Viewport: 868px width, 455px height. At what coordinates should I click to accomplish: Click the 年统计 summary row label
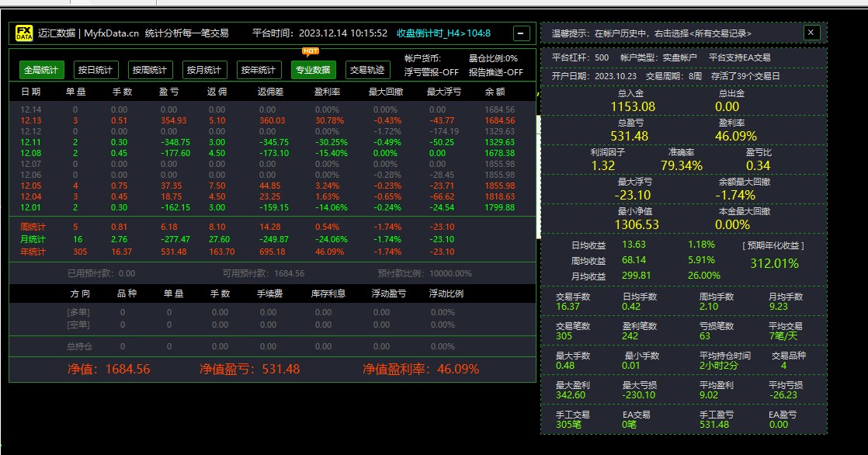33,252
